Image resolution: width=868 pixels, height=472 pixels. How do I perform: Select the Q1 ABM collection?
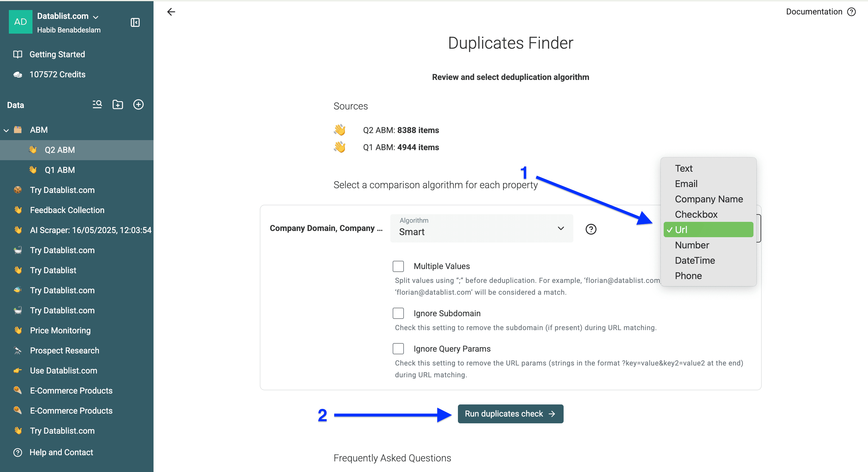(x=60, y=170)
